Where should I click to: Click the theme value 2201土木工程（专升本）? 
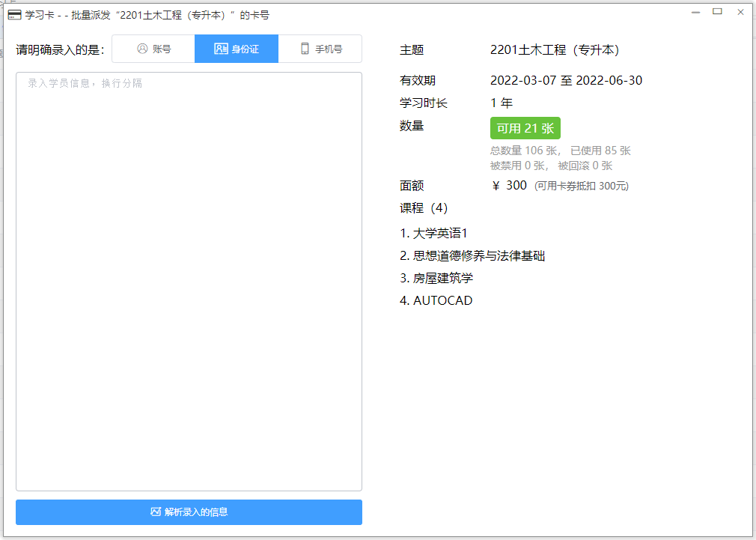click(x=555, y=49)
